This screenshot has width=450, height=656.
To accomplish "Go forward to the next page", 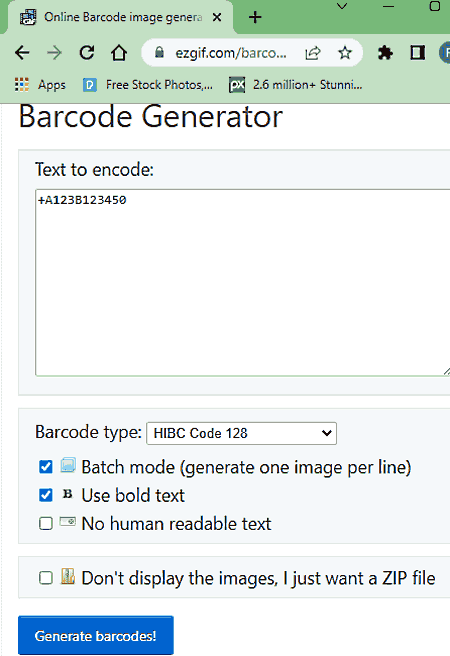I will [x=54, y=53].
